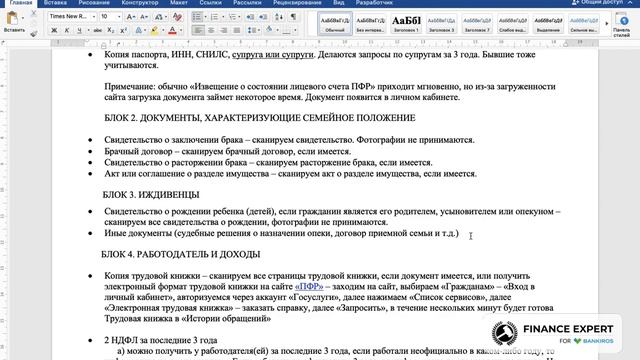Screen dimensions: 640x360
Task: Click the bulleted list icon
Action: (197, 17)
